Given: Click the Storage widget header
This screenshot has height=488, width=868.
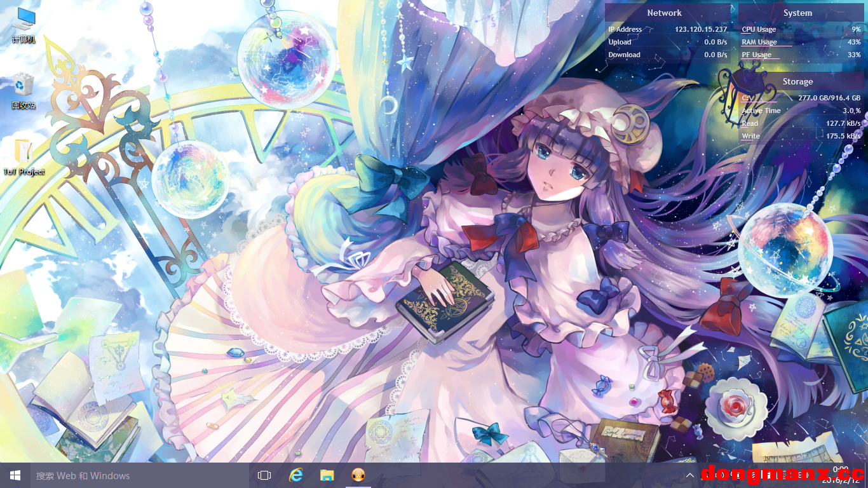Looking at the screenshot, I should coord(797,81).
